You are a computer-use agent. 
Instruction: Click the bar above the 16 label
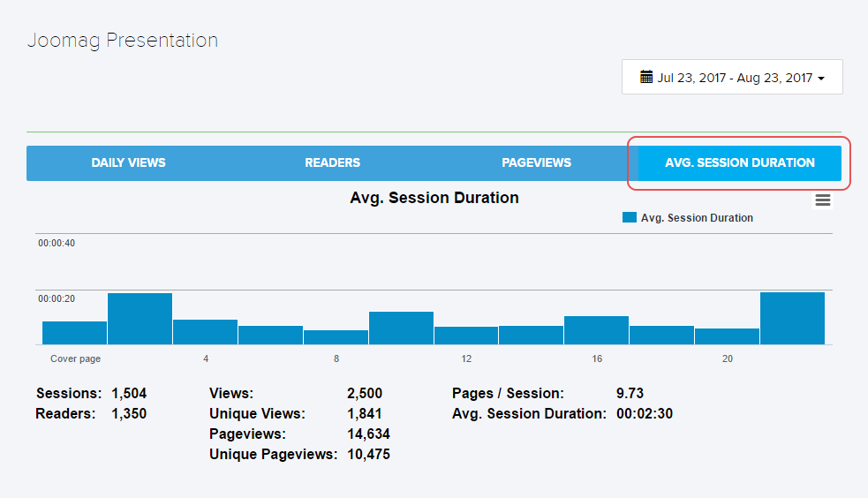coord(596,330)
